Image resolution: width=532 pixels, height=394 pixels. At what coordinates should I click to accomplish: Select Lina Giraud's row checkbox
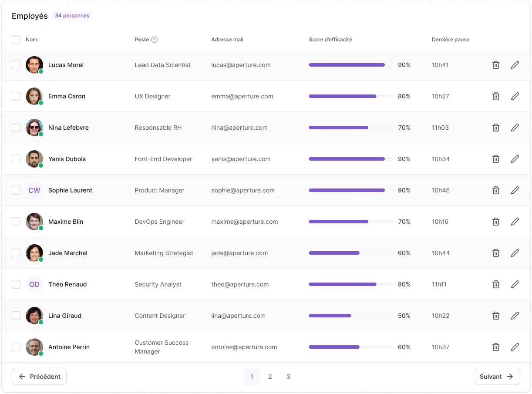(x=16, y=316)
